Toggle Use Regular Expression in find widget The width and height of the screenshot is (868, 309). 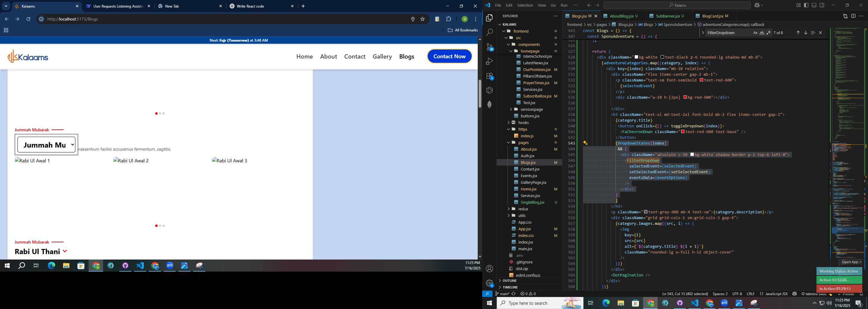pos(768,33)
